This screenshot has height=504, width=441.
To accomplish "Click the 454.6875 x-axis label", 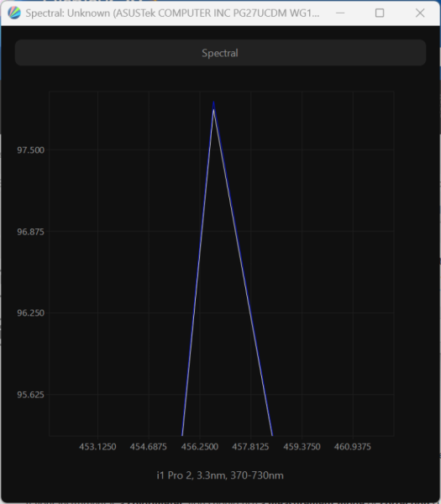I will [x=149, y=447].
